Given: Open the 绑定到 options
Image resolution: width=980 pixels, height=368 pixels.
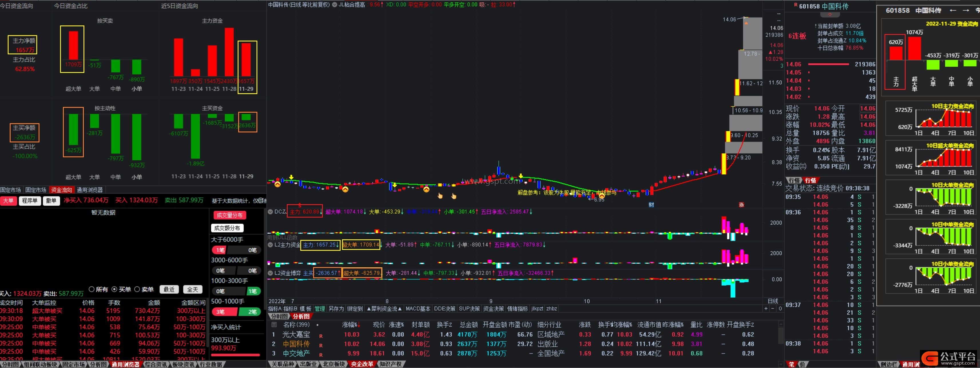Looking at the screenshot, I should 355,309.
